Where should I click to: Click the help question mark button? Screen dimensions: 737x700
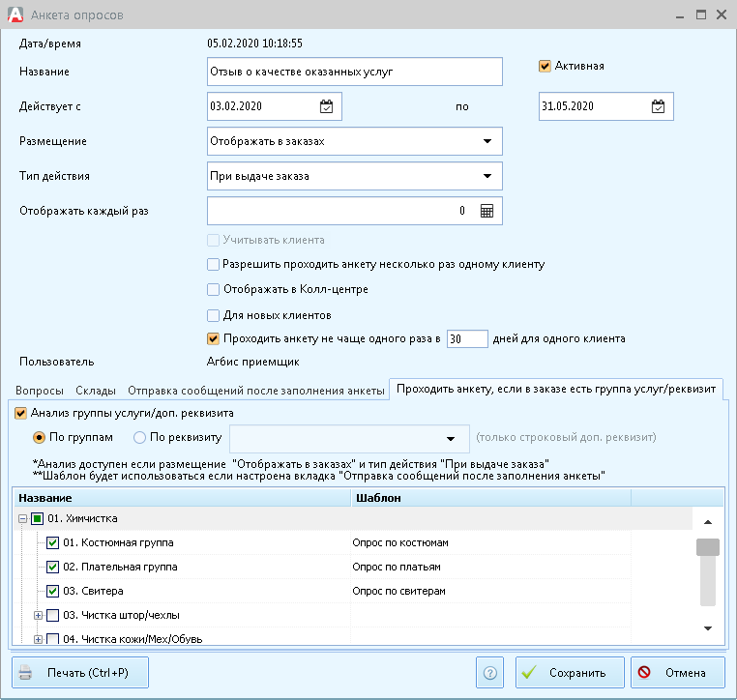489,673
